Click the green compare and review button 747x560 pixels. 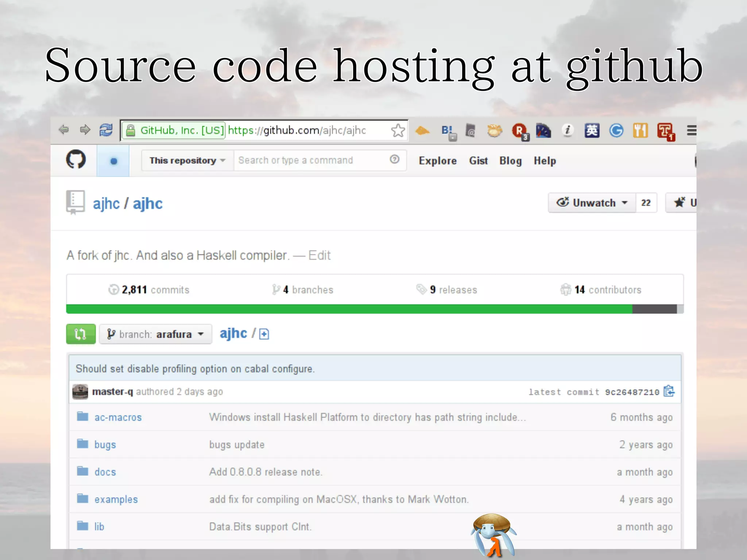pos(81,334)
